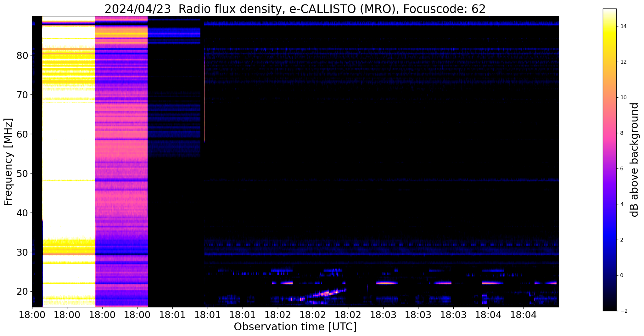Click the white saturated block in the spectrogram

coord(69,162)
